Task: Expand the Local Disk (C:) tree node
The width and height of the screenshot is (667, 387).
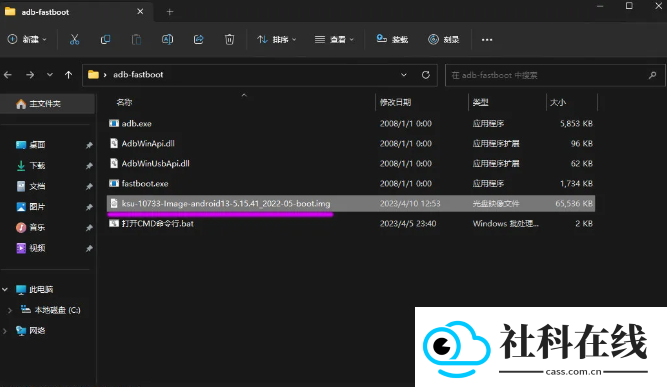Action: 10,310
